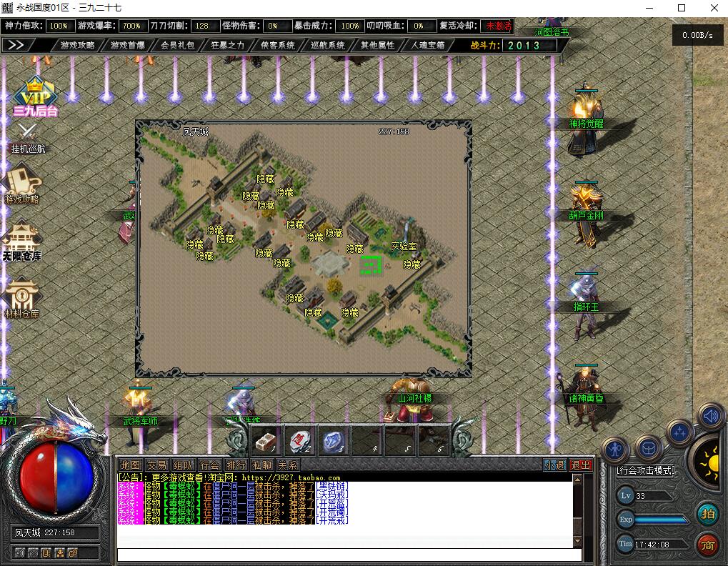Select the 神将觉醒 NPC
Image resolution: width=728 pixels, height=566 pixels.
click(586, 121)
